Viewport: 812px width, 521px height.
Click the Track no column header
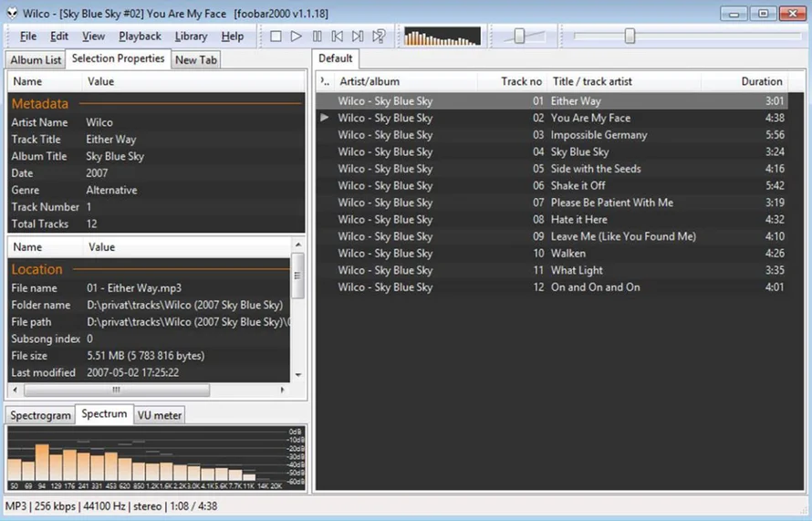512,81
